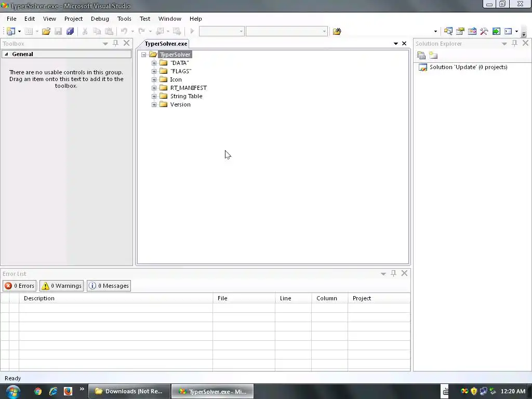Image resolution: width=532 pixels, height=399 pixels.
Task: Click the Start Debugging play icon
Action: [192, 31]
